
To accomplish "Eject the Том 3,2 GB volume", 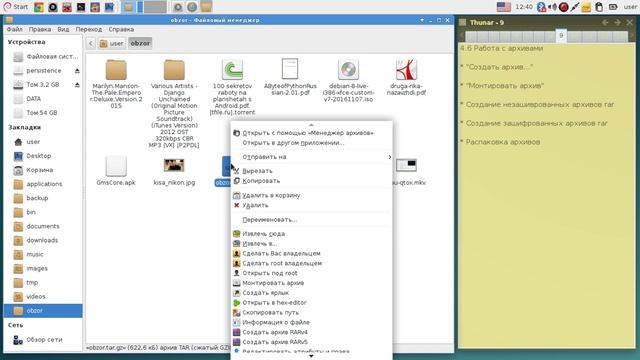I will pos(77,85).
